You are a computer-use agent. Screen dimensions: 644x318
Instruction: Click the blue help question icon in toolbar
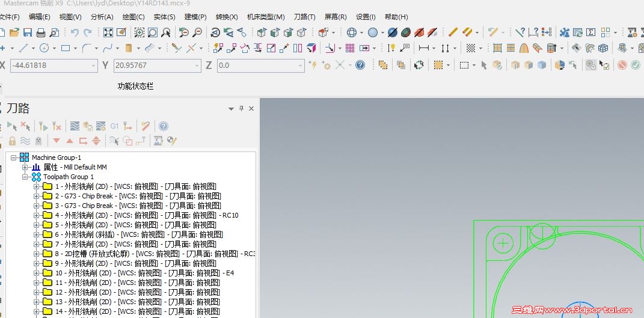(360, 65)
